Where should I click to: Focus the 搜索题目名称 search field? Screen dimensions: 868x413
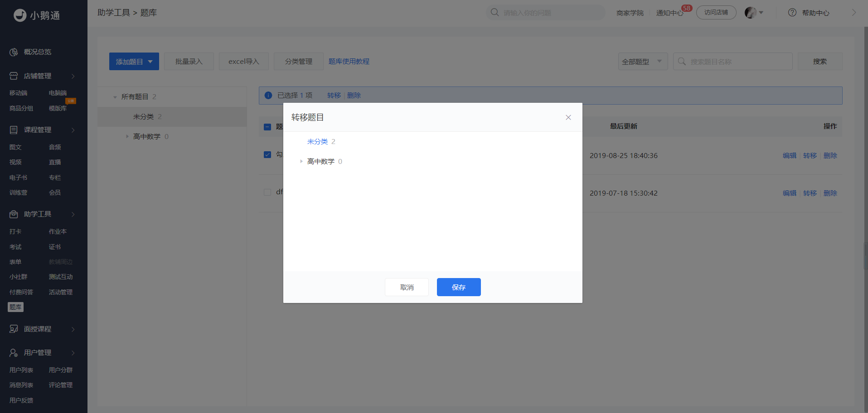point(733,62)
